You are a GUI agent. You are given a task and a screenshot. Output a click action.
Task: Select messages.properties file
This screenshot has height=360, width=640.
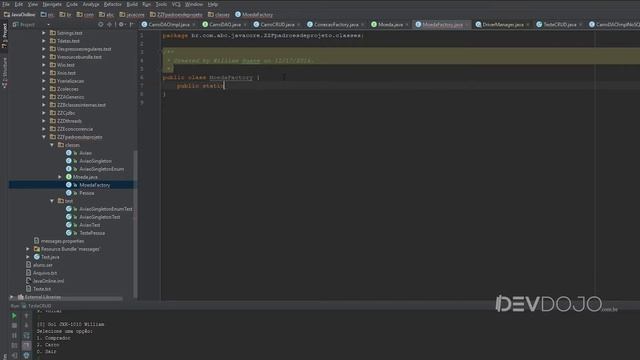(x=62, y=241)
